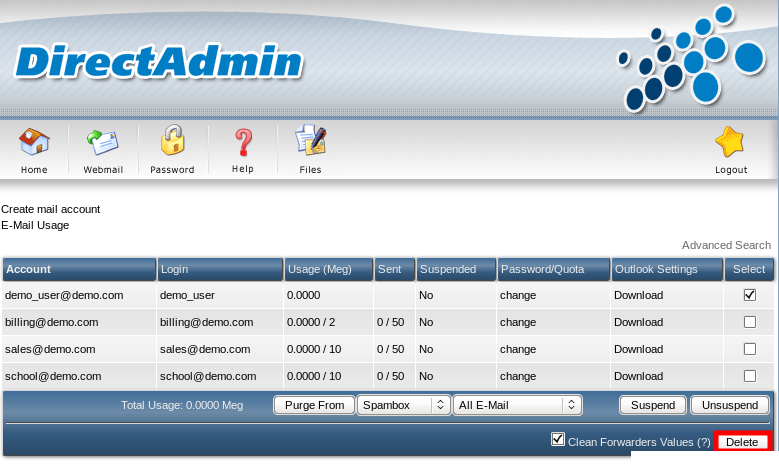Open the Spambox folder dropdown

403,405
